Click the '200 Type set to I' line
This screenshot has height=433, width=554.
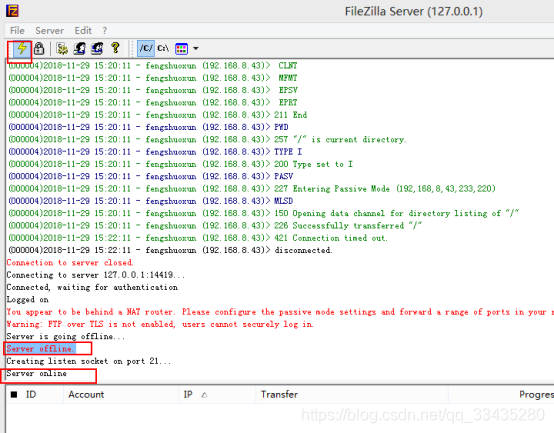point(181,164)
